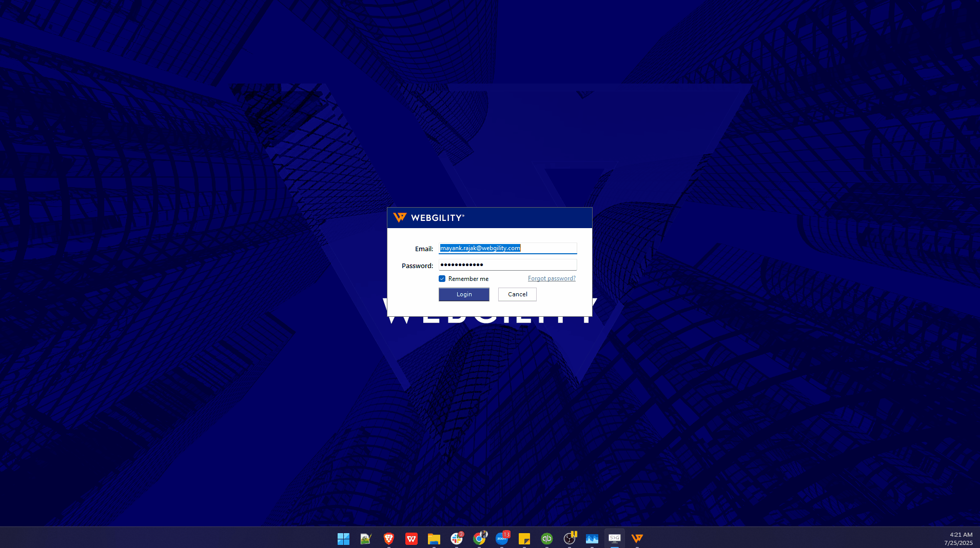Image resolution: width=980 pixels, height=548 pixels.
Task: Open the Forgot password link
Action: click(x=552, y=278)
